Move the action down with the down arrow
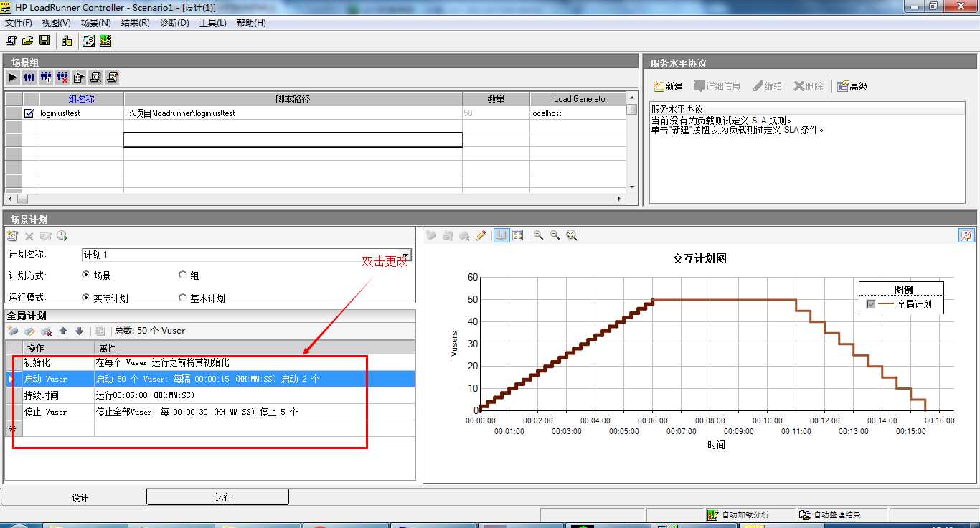The image size is (980, 528). point(79,331)
